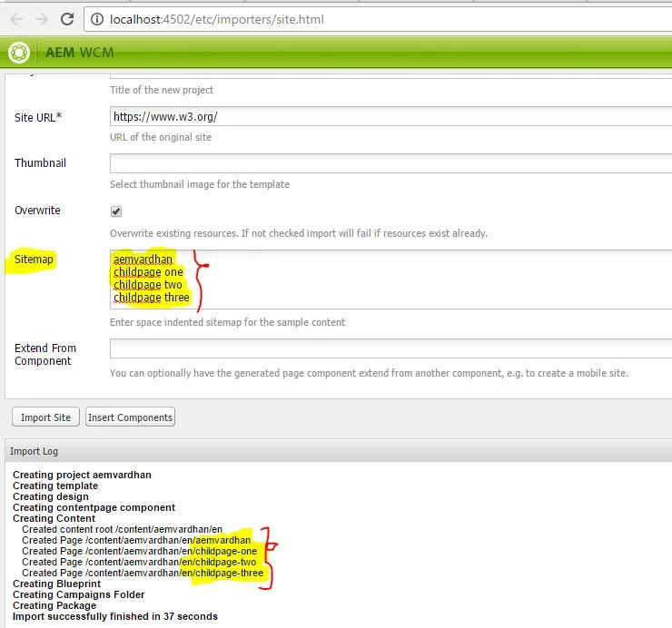Click the AEM logo icon
The height and width of the screenshot is (628, 672).
pyautogui.click(x=19, y=53)
